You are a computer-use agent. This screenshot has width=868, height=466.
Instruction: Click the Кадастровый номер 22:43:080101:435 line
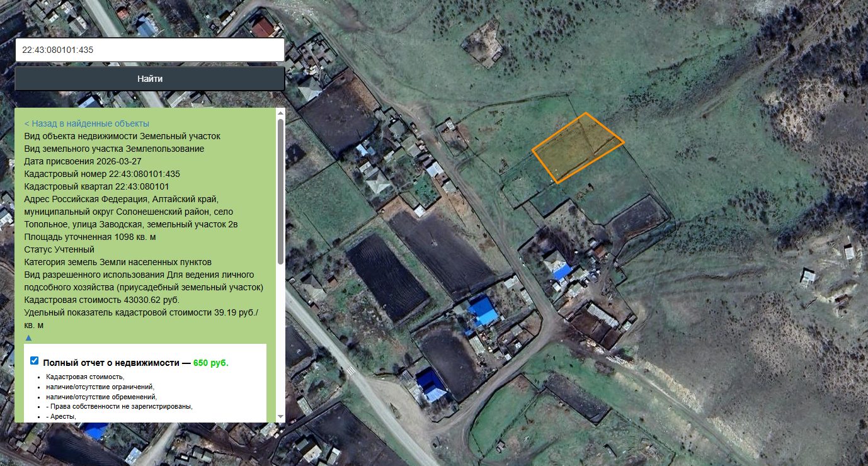coord(102,174)
